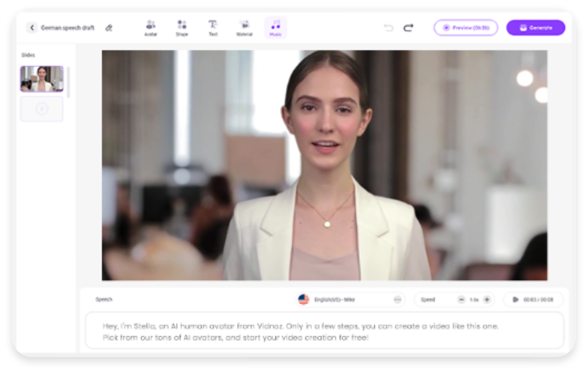Select the Text tool
The height and width of the screenshot is (373, 588).
[x=212, y=27]
